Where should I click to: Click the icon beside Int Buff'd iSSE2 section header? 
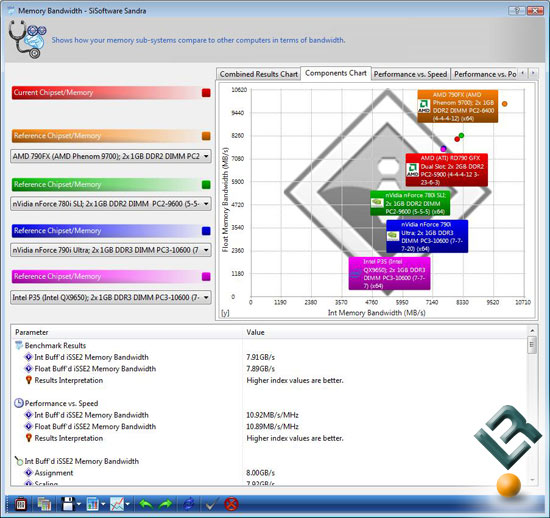point(19,460)
